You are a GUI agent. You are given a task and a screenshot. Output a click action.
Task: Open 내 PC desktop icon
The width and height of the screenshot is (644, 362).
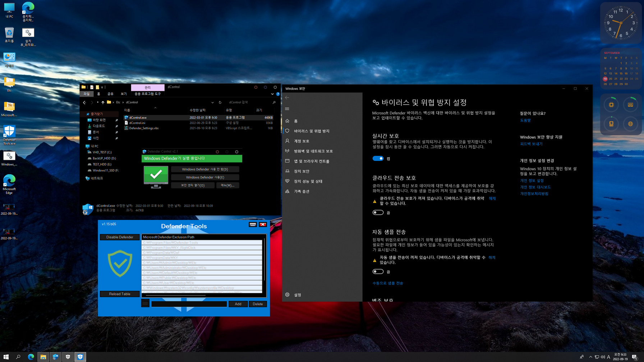(9, 10)
